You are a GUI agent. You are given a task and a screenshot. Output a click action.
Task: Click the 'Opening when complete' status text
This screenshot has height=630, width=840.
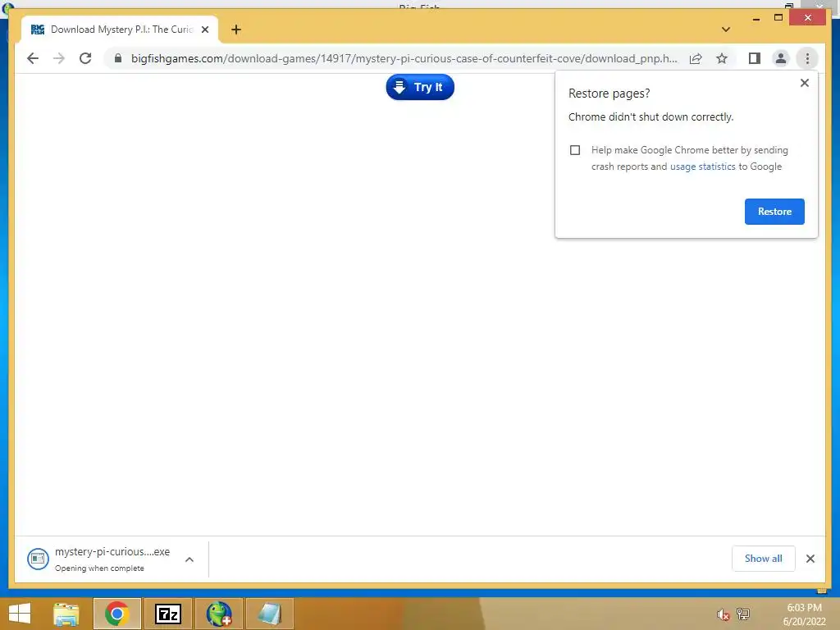(99, 568)
